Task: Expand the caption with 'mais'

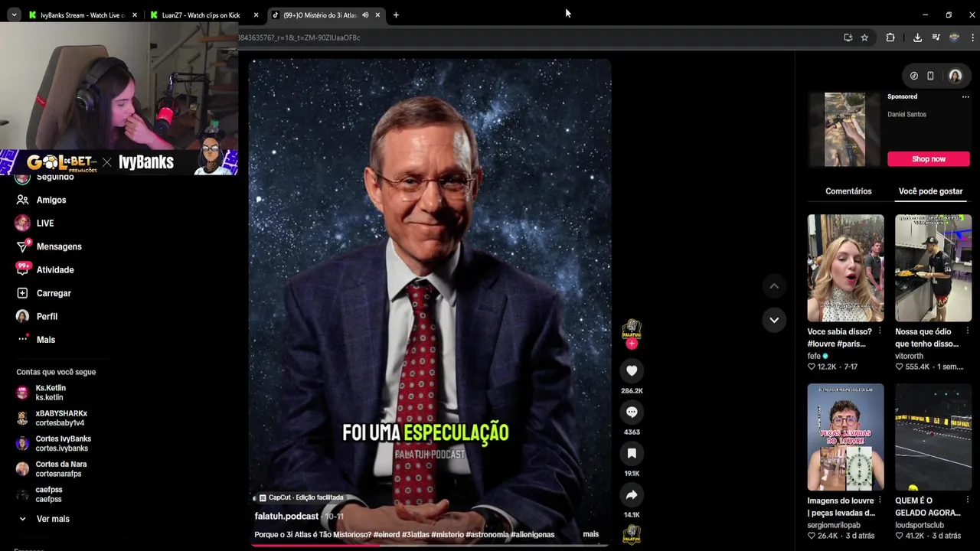Action: [591, 534]
